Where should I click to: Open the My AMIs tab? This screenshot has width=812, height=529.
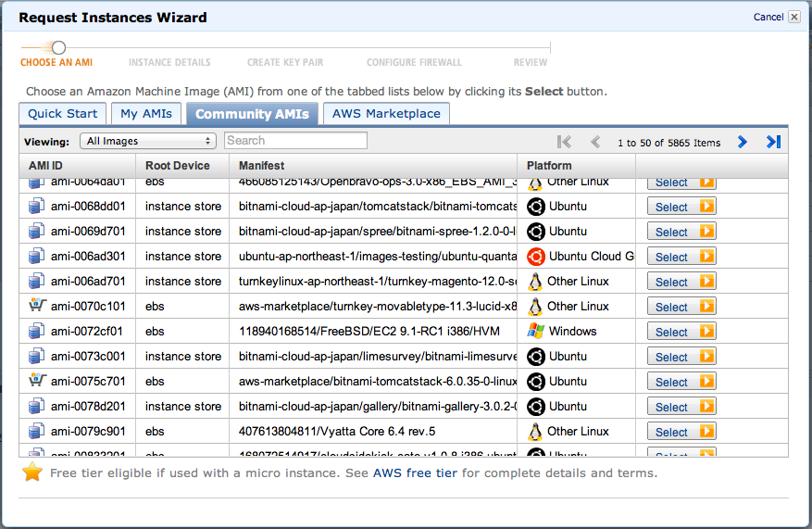click(146, 113)
